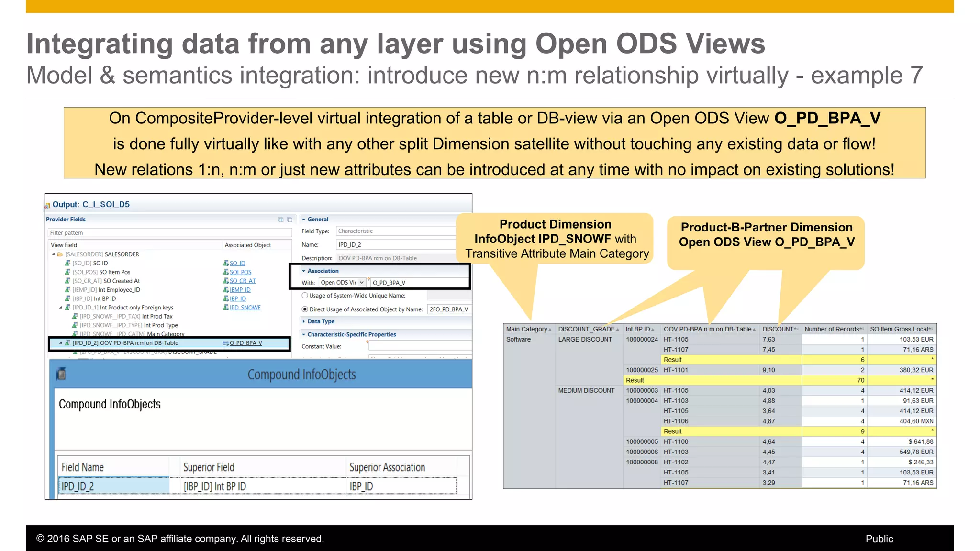Collapse all provider fields with minus icon
This screenshot has height=551, width=980.
(290, 220)
